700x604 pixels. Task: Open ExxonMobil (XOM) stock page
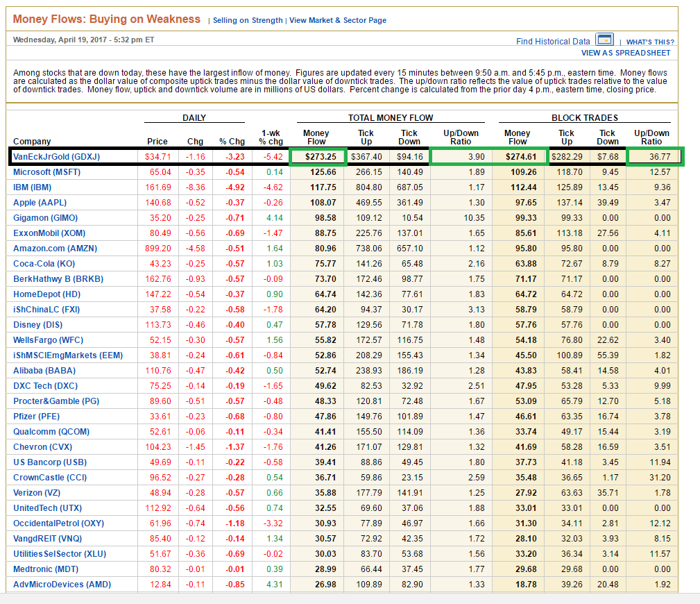pos(49,233)
